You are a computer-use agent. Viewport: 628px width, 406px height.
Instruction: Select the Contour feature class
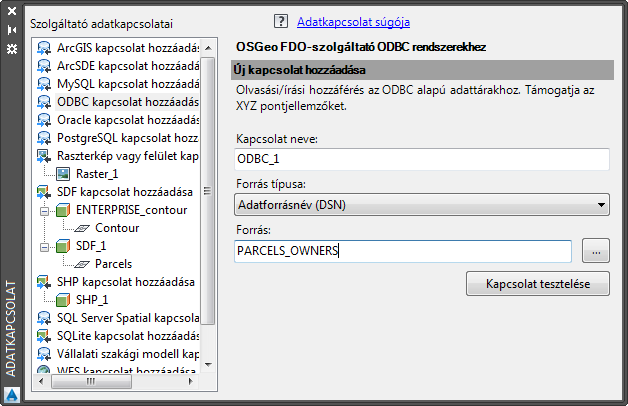(117, 228)
